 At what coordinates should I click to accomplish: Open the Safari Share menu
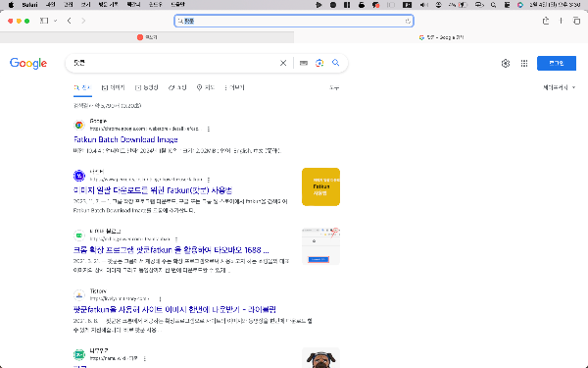point(546,21)
